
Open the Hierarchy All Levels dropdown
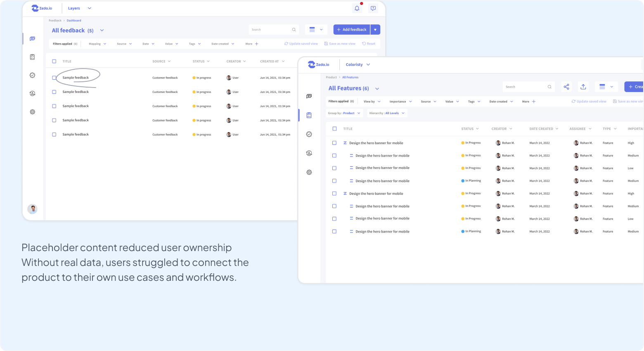click(x=387, y=113)
